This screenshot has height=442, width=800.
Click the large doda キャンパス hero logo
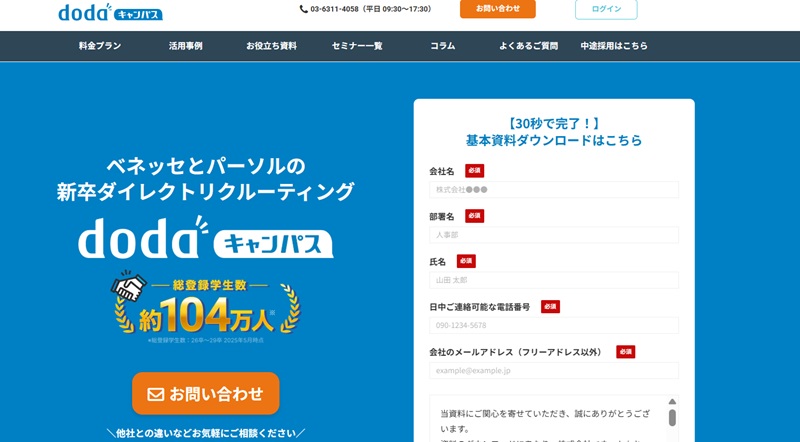point(206,238)
